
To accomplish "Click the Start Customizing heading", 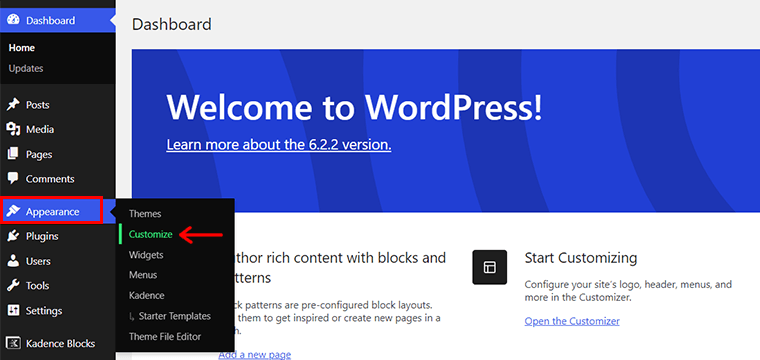I will (x=581, y=257).
